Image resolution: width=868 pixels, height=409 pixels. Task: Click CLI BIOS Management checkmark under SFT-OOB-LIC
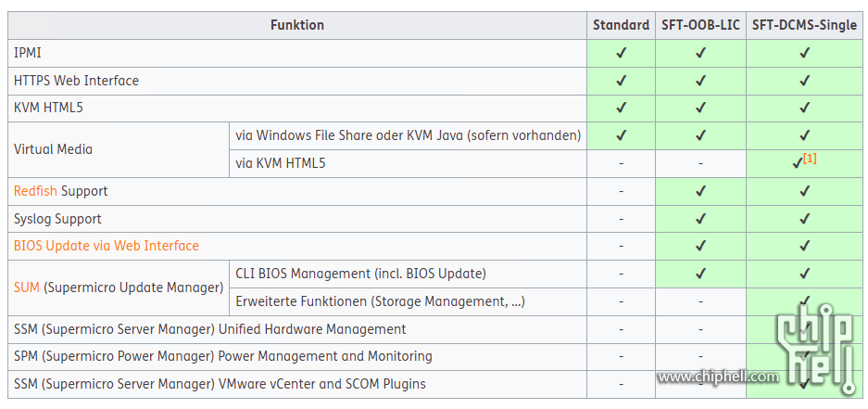(701, 274)
